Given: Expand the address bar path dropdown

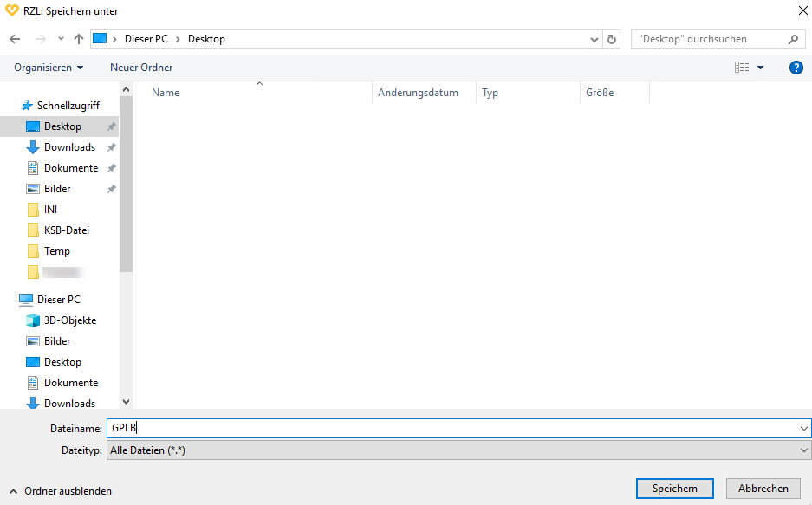Looking at the screenshot, I should click(594, 39).
